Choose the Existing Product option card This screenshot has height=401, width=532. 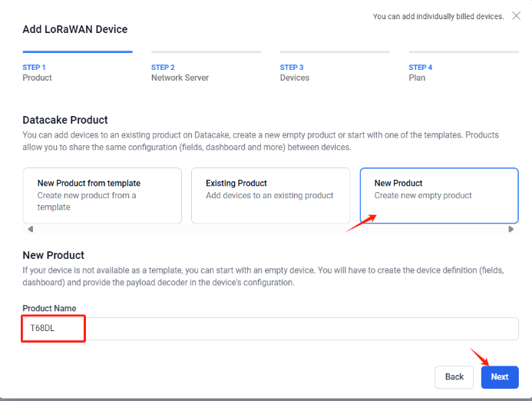pos(270,196)
